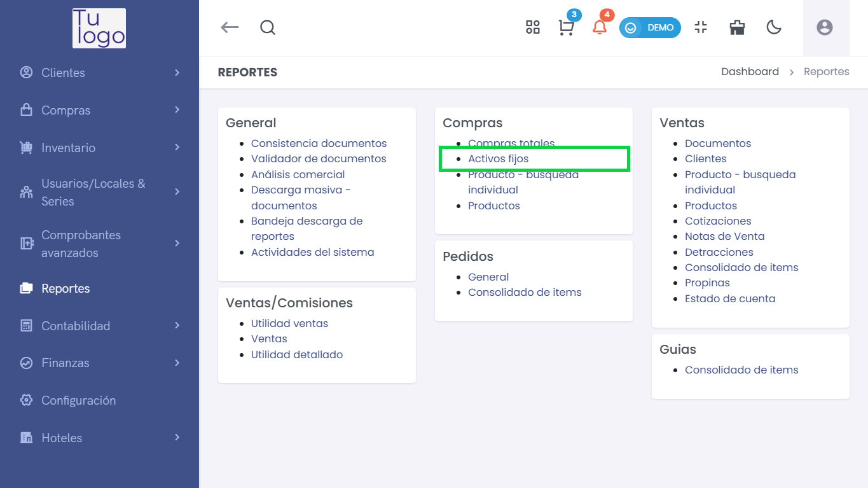Image resolution: width=868 pixels, height=488 pixels.
Task: Select Contabilidad in the sidebar
Action: (100, 326)
